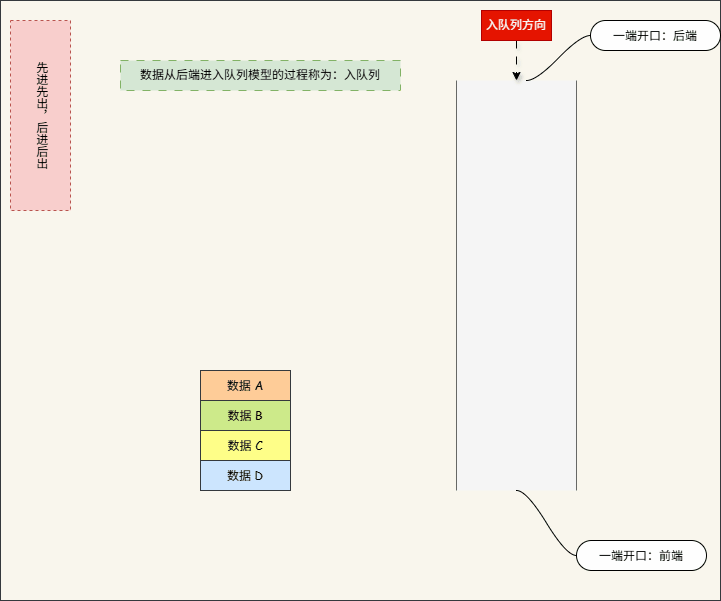Image resolution: width=721 pixels, height=601 pixels.
Task: Select the yellow 数据 C block
Action: [245, 445]
